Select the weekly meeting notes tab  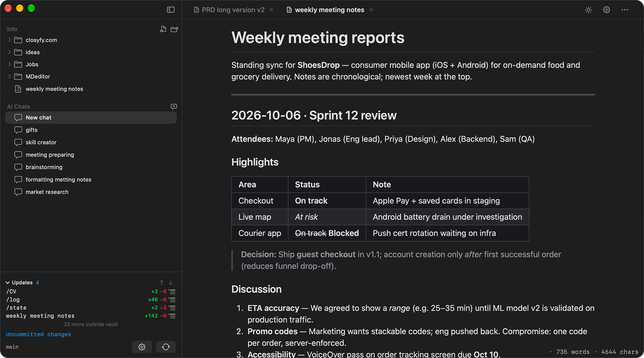click(x=325, y=10)
